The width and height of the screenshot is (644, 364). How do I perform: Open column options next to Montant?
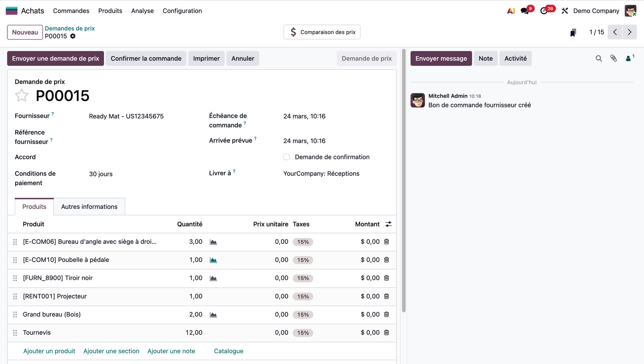click(388, 224)
